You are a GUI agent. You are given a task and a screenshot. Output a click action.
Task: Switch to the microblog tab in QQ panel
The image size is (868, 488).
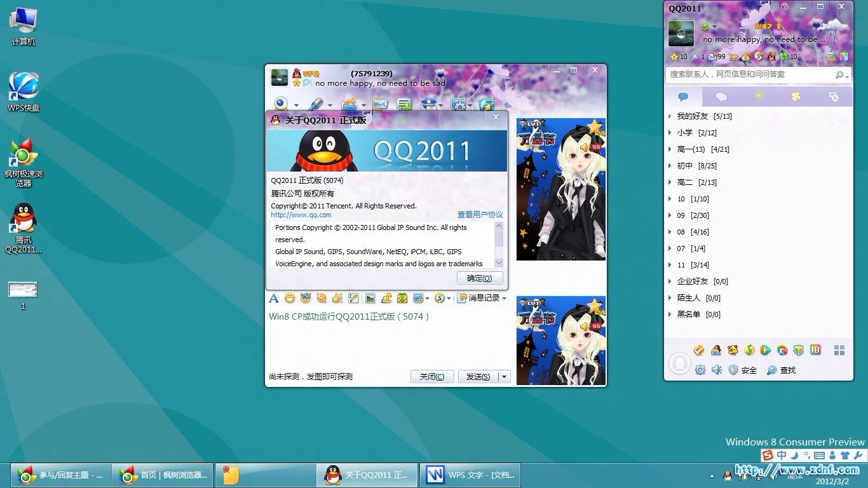tap(759, 97)
